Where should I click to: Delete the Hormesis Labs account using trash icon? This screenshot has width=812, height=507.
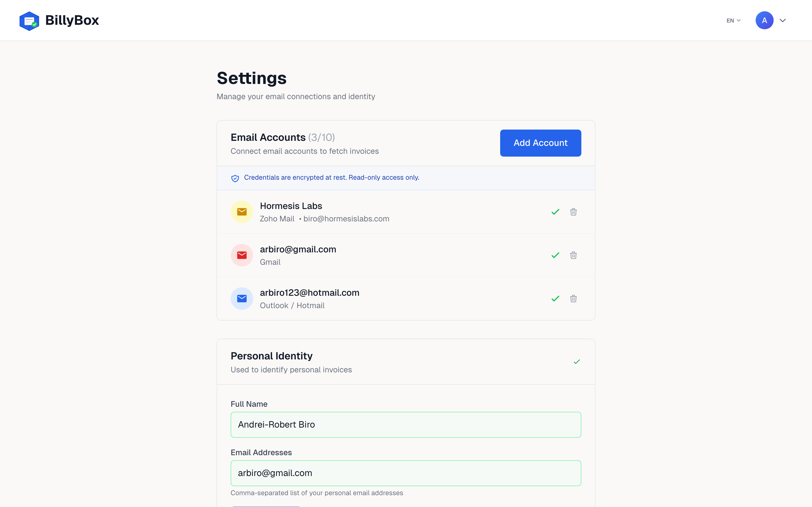[573, 212]
